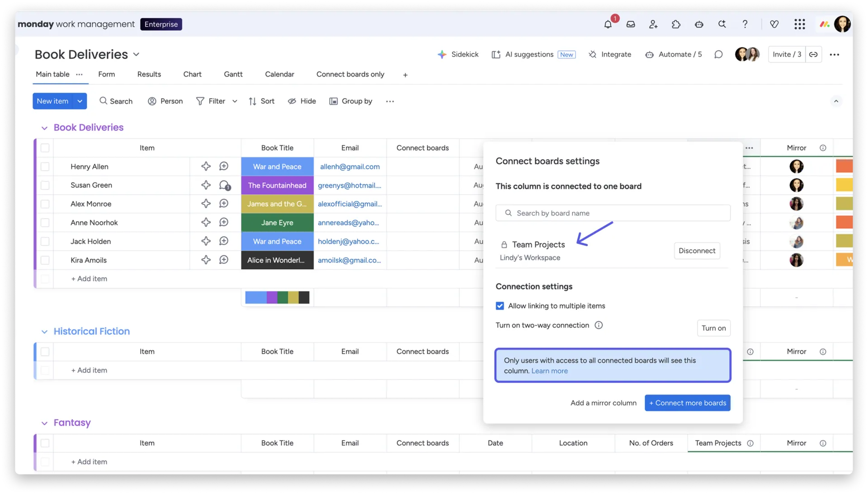This screenshot has height=494, width=868.
Task: Open the Person filter
Action: point(165,101)
